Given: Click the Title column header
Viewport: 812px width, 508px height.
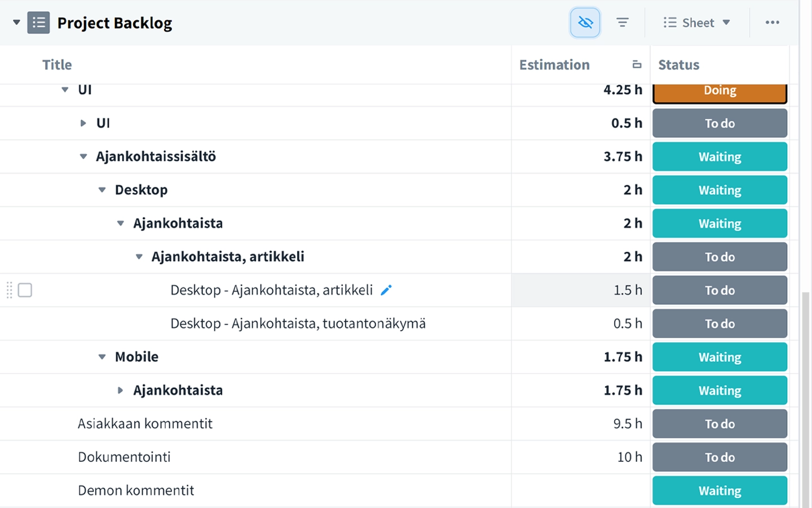Looking at the screenshot, I should (x=56, y=64).
